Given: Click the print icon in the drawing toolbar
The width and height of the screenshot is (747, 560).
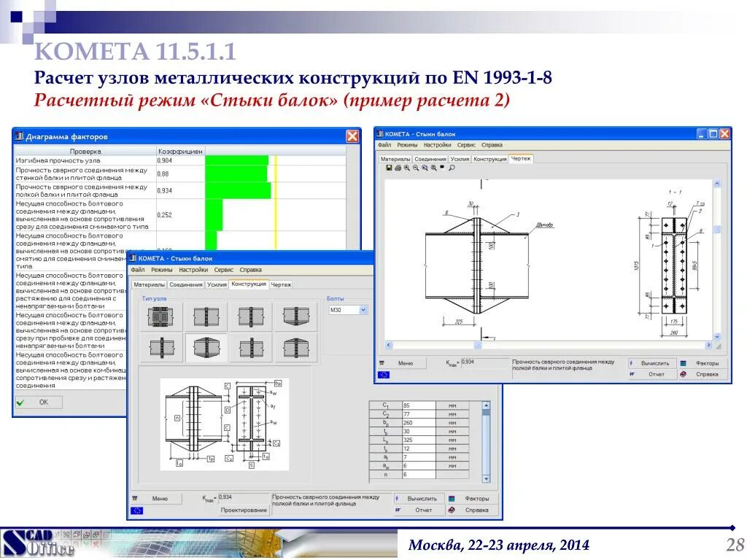Looking at the screenshot, I should [x=398, y=168].
